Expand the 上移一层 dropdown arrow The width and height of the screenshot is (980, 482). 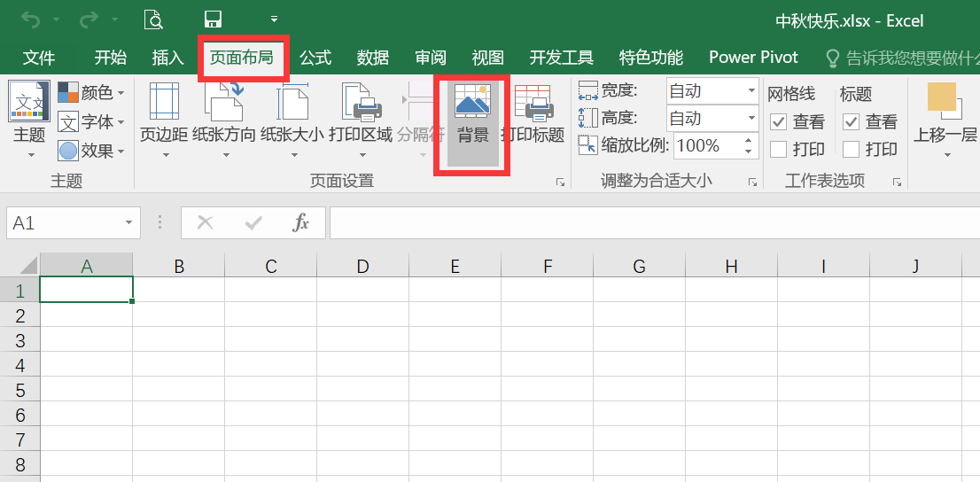tap(947, 154)
